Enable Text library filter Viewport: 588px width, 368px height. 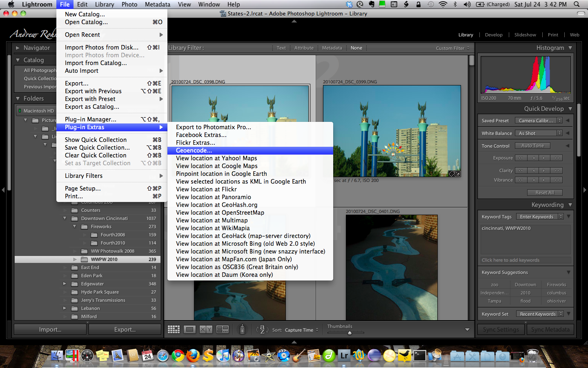coord(281,48)
